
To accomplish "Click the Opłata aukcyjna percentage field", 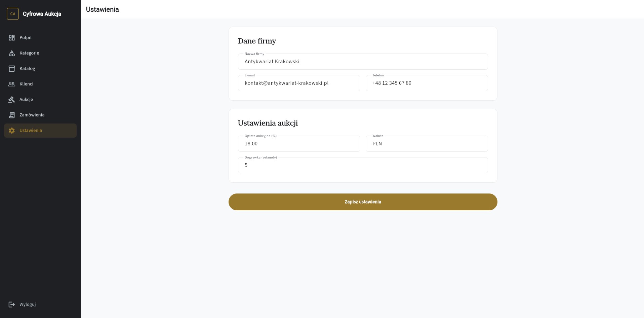I will [x=299, y=144].
